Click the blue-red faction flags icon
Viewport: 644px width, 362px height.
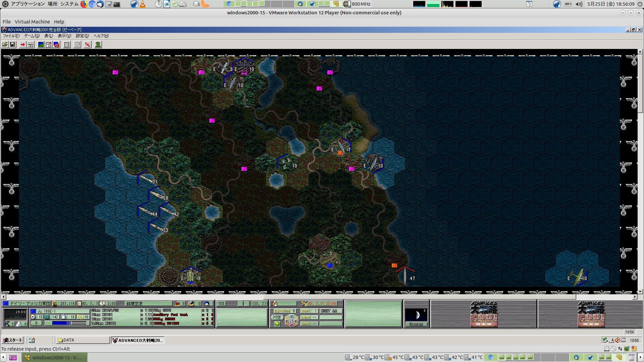(x=56, y=45)
